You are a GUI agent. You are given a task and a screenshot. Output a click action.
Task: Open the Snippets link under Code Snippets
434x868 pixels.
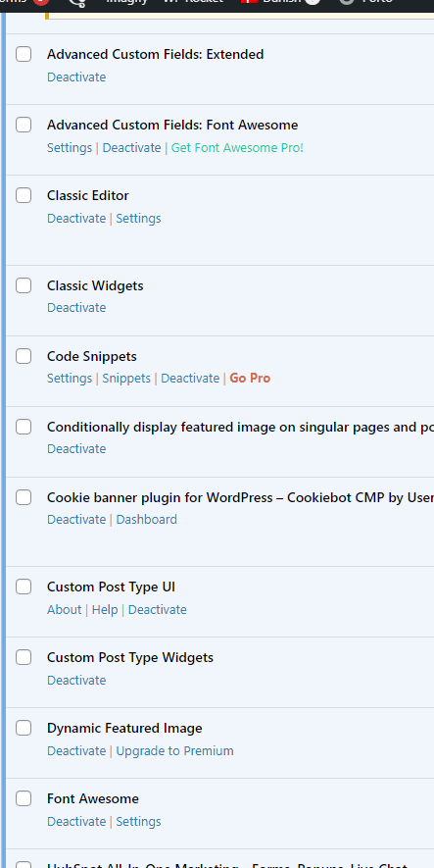[x=126, y=378]
